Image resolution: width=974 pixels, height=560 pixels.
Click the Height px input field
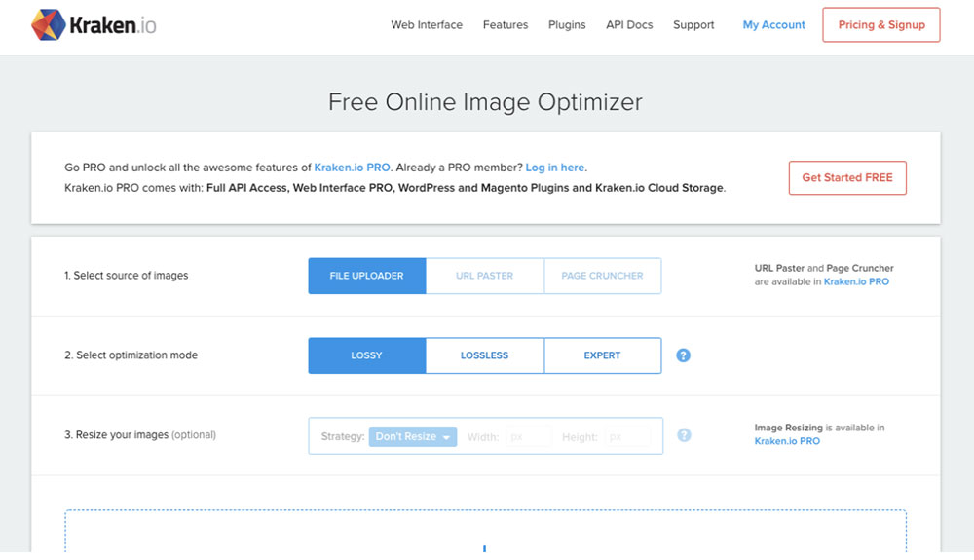tap(627, 436)
